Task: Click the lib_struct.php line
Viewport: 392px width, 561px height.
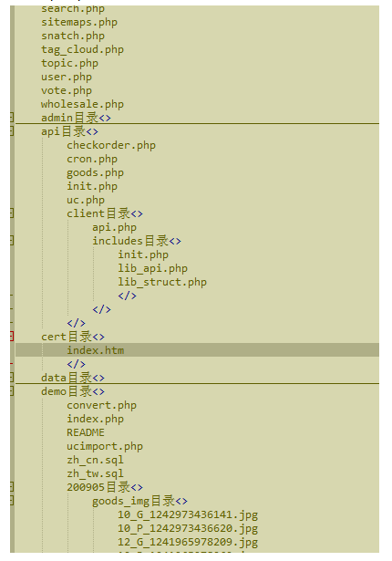Action: pyautogui.click(x=162, y=282)
